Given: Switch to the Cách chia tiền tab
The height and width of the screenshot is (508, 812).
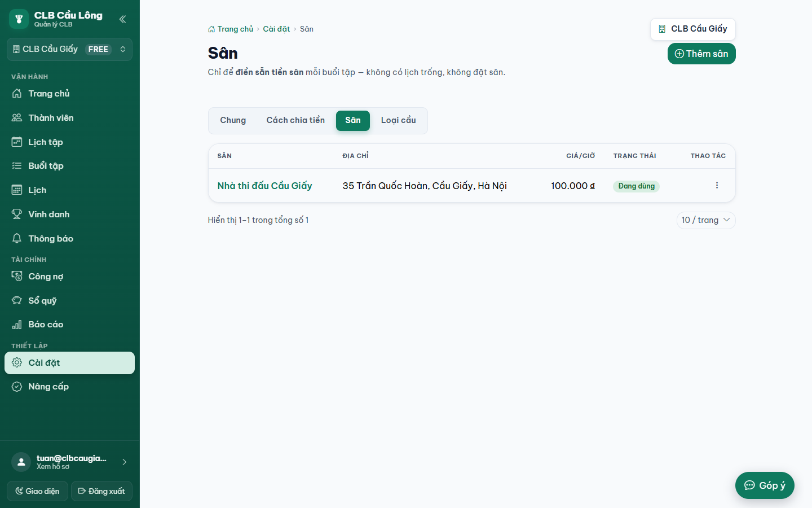Looking at the screenshot, I should point(295,120).
